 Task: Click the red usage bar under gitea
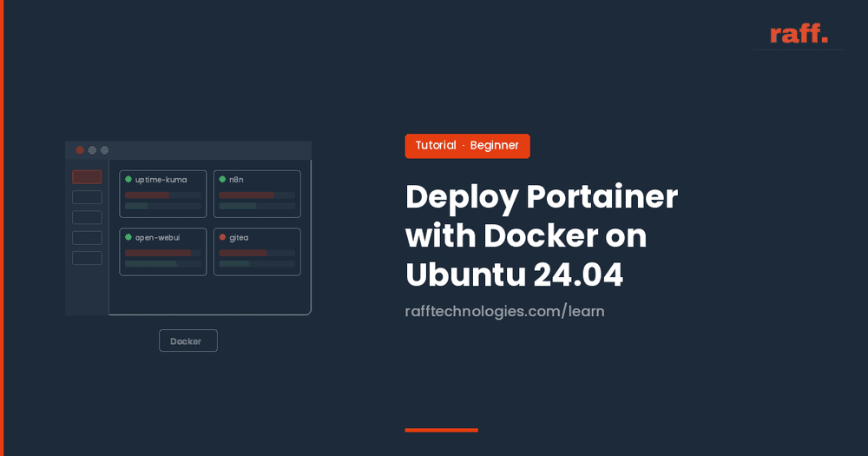pos(243,253)
